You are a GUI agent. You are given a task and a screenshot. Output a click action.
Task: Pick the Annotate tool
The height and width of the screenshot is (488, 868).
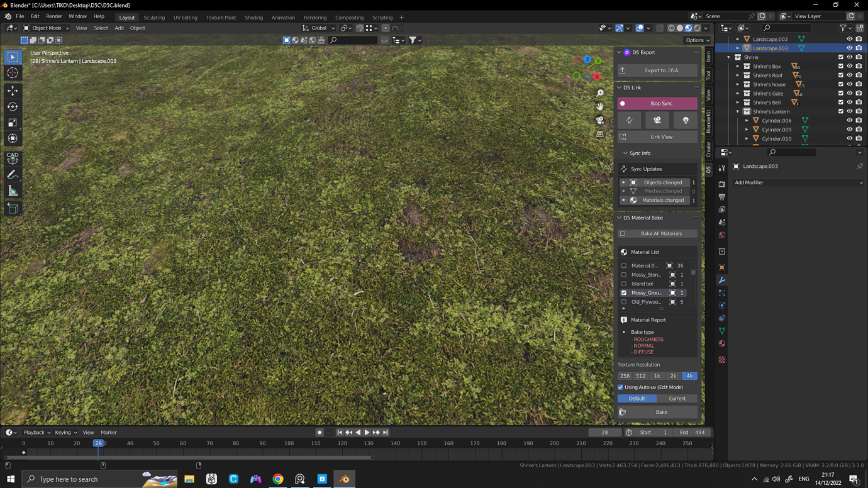click(x=13, y=174)
